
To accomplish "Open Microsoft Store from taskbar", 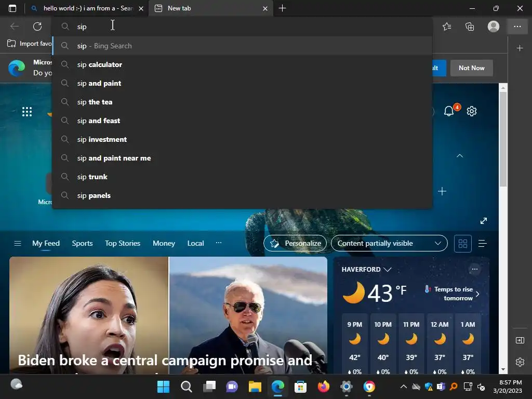I will (301, 387).
